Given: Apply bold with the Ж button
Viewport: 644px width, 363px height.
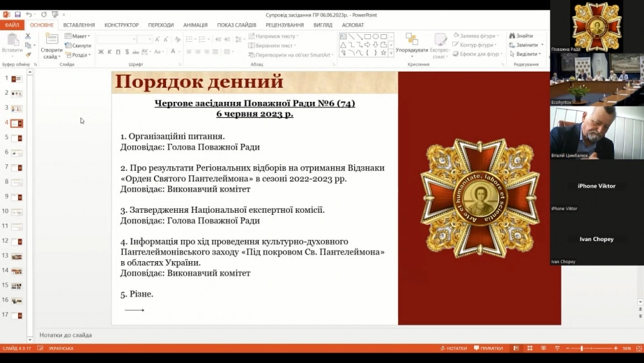Looking at the screenshot, I should coord(100,52).
